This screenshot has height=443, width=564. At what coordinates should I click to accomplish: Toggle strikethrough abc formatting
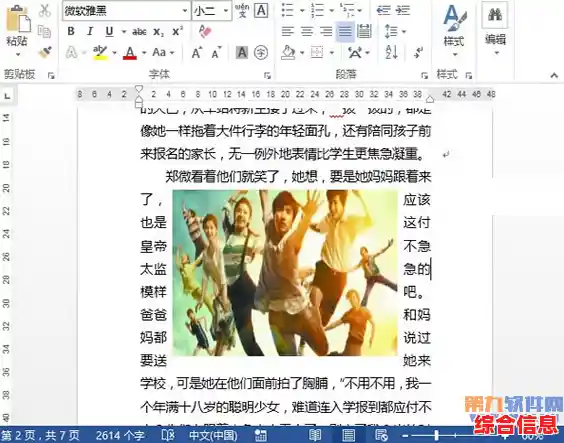point(139,32)
